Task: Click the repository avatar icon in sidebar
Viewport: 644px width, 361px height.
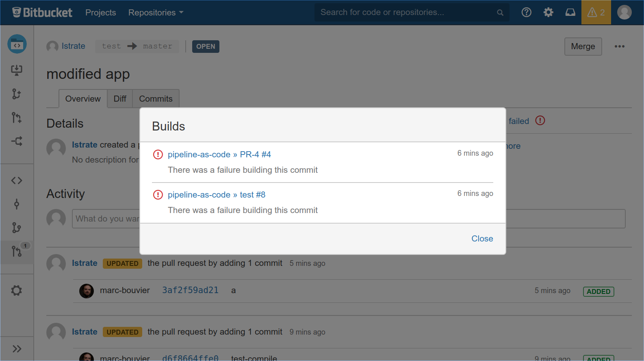Action: coord(17,44)
